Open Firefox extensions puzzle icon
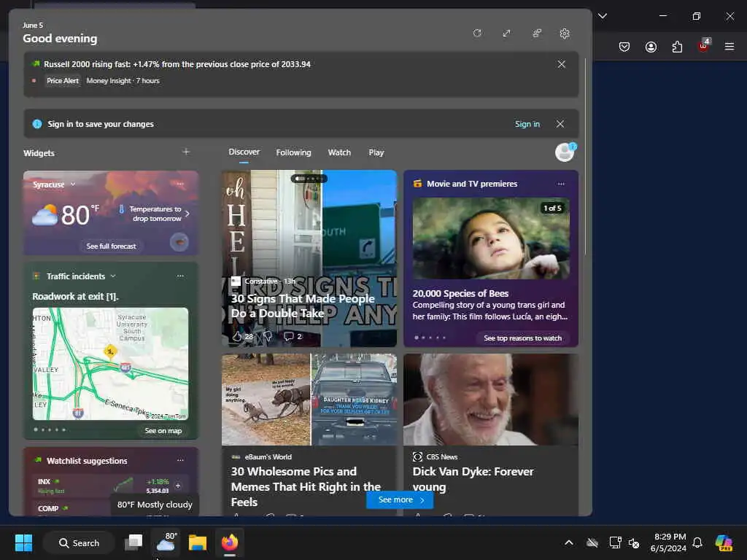This screenshot has width=747, height=560. 677,47
